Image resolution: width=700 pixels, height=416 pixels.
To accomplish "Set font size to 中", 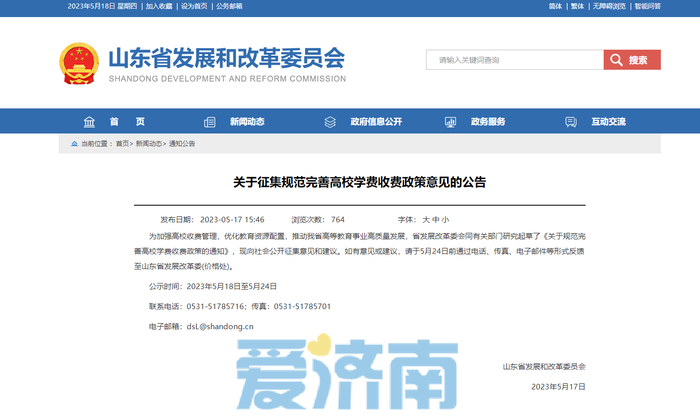I will (x=436, y=220).
